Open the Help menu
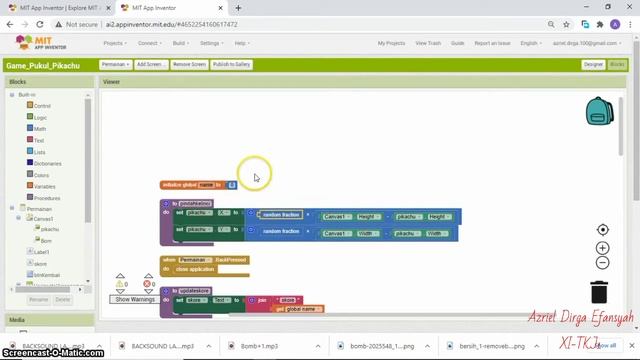This screenshot has width=640, height=360. click(x=242, y=43)
